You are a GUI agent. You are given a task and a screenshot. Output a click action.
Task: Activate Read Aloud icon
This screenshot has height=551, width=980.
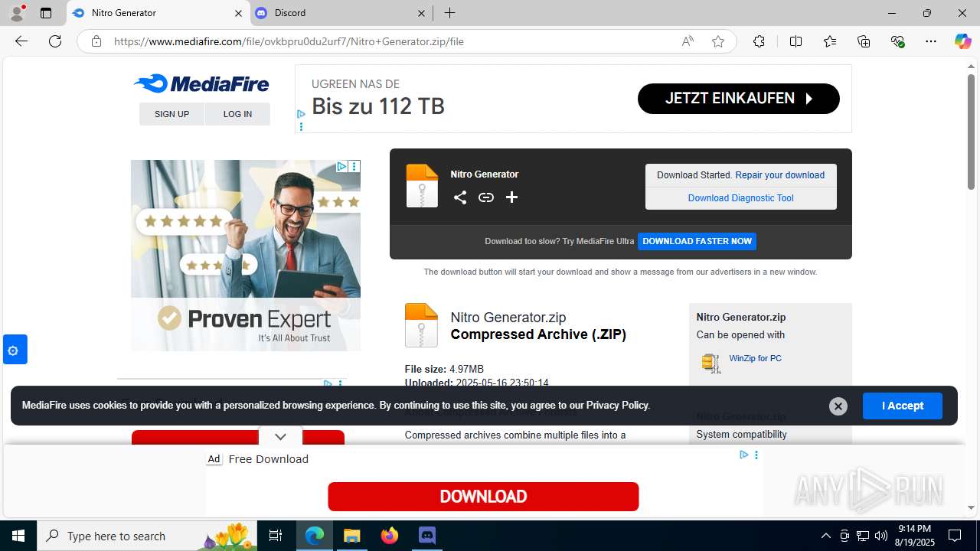click(x=688, y=41)
